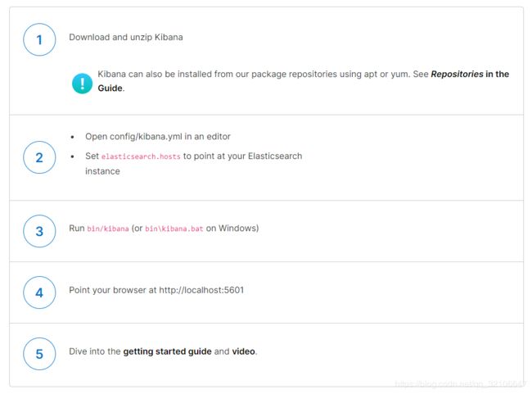Click the http://localhost:5601 address text

coord(201,290)
